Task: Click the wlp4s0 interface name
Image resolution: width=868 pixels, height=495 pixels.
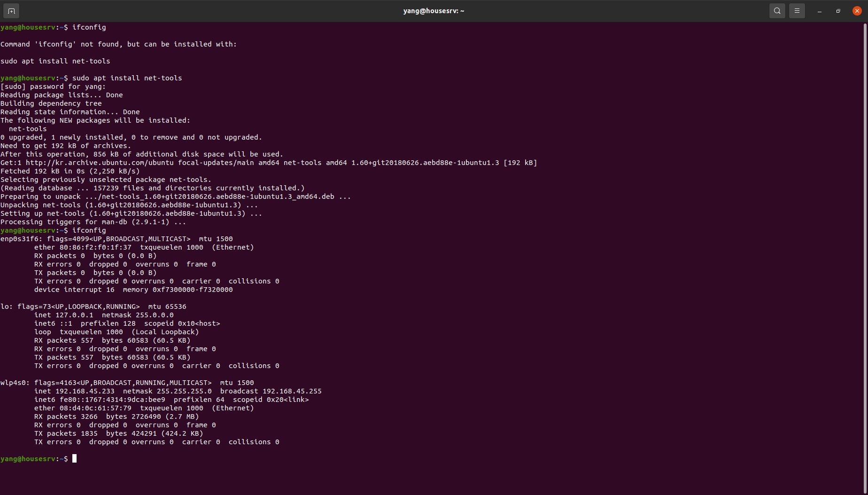Action: point(14,382)
